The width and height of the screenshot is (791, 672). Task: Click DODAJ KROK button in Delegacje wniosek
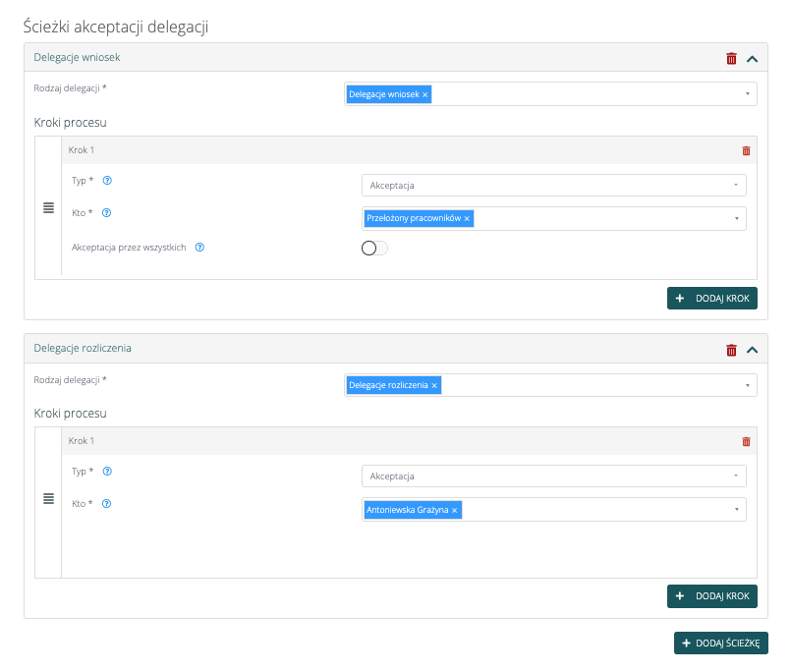(x=712, y=299)
